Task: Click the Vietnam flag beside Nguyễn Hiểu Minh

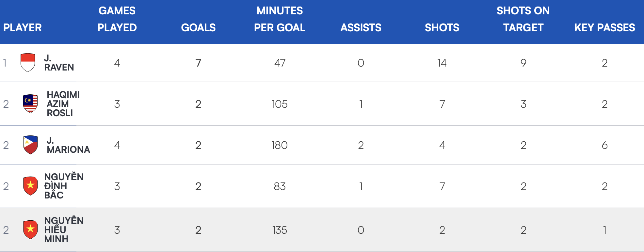Action: tap(30, 229)
